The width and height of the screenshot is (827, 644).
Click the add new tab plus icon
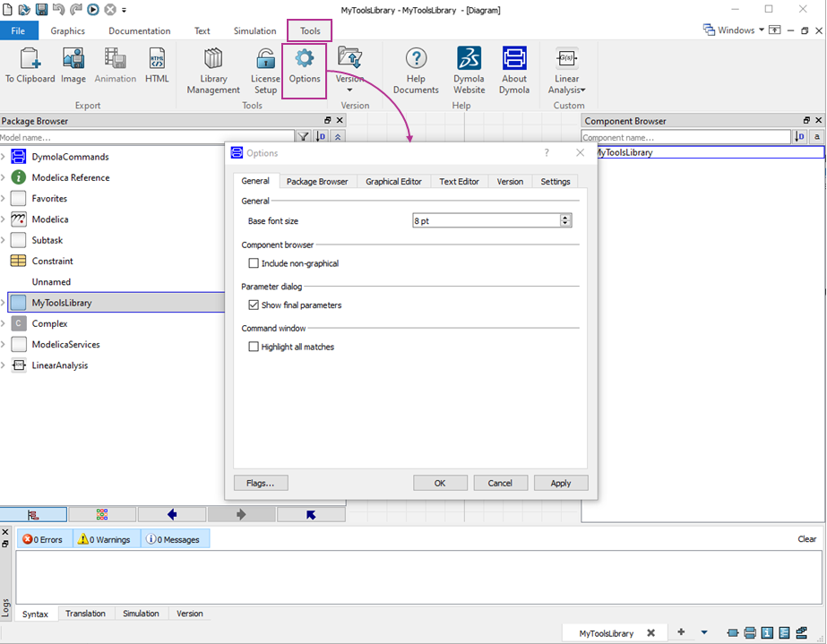coord(681,631)
